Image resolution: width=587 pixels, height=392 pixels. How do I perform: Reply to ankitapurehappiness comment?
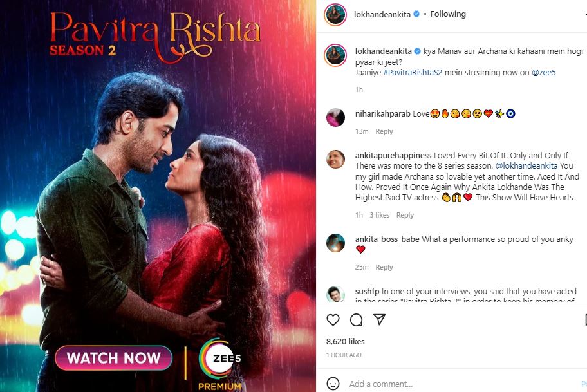(405, 215)
